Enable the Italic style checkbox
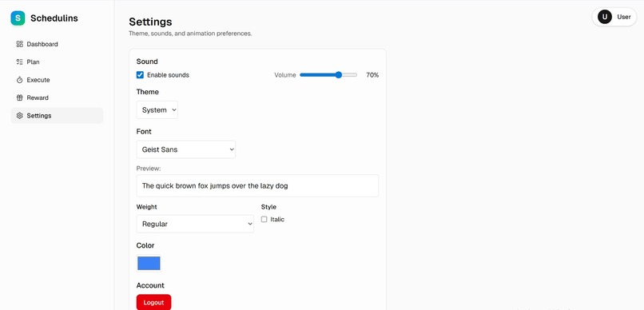Image resolution: width=644 pixels, height=310 pixels. point(264,219)
